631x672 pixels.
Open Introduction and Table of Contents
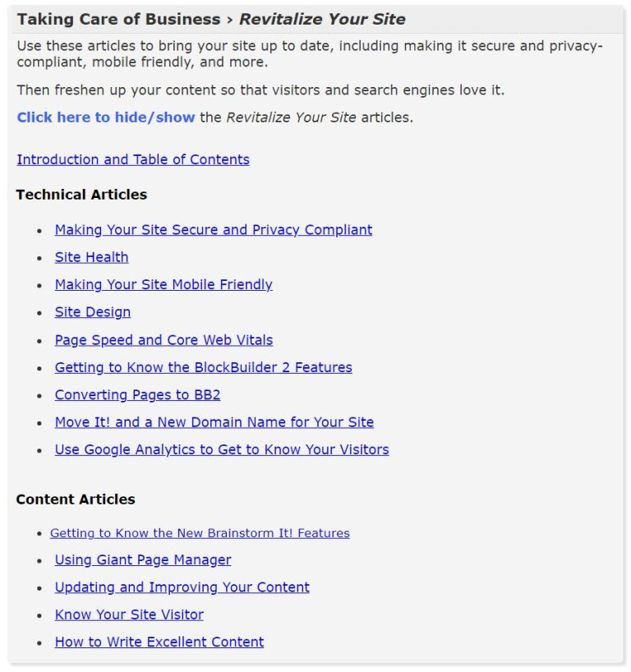(132, 159)
